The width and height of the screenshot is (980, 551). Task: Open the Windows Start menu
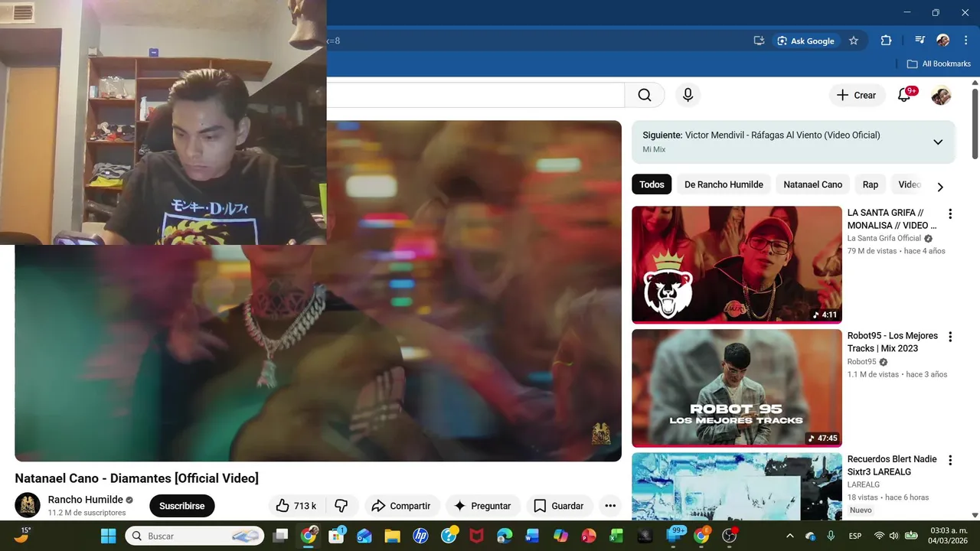[108, 536]
